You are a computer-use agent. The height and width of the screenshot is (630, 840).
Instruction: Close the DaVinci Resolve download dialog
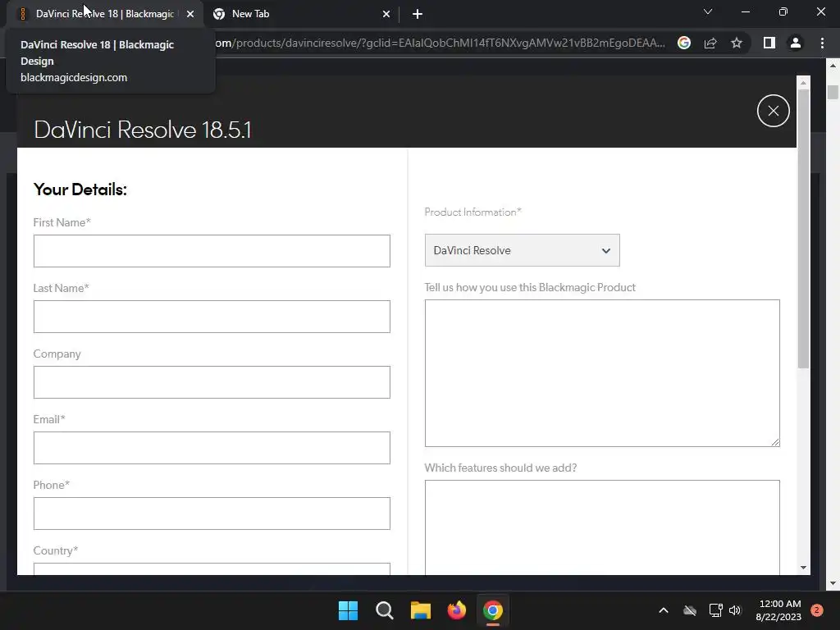click(773, 111)
